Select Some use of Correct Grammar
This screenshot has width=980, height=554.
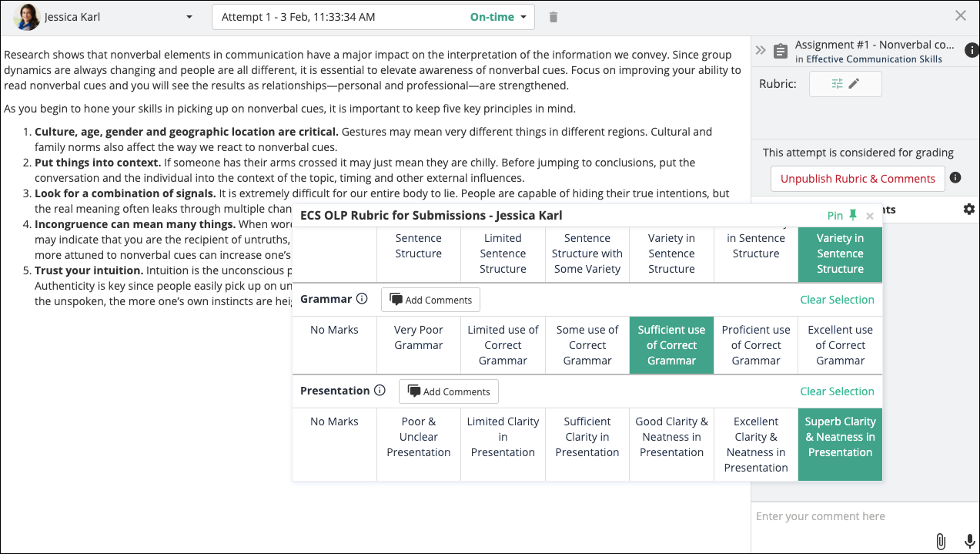click(x=587, y=345)
